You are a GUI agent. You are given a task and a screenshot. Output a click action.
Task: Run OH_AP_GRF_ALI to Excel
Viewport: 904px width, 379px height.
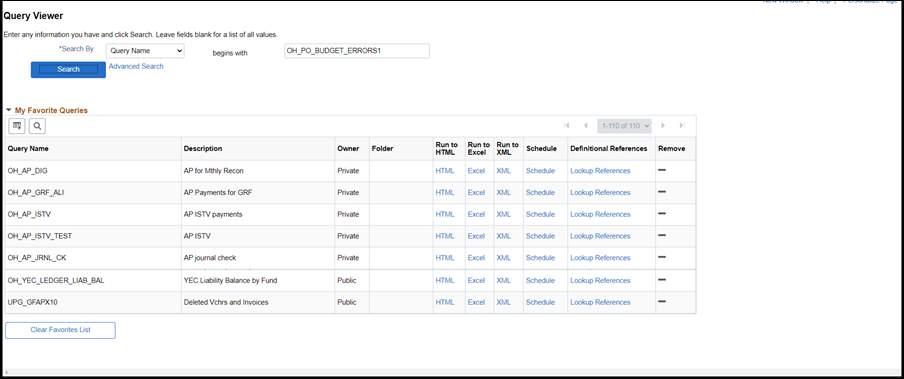[476, 192]
